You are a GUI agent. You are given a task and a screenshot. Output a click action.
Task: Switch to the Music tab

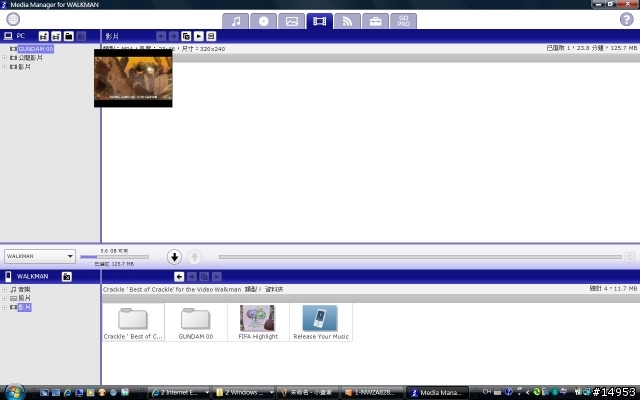pyautogui.click(x=236, y=21)
